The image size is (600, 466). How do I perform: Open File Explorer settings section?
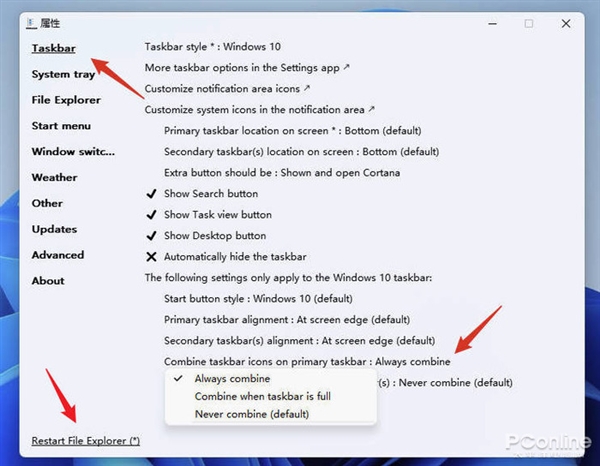coord(66,100)
